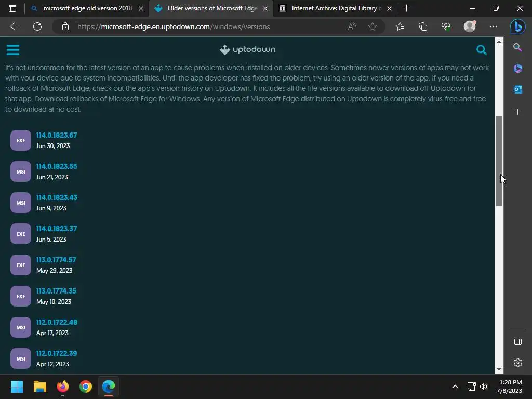Viewport: 532px width, 399px height.
Task: Open version 114.0.1823.67 link
Action: (x=57, y=135)
